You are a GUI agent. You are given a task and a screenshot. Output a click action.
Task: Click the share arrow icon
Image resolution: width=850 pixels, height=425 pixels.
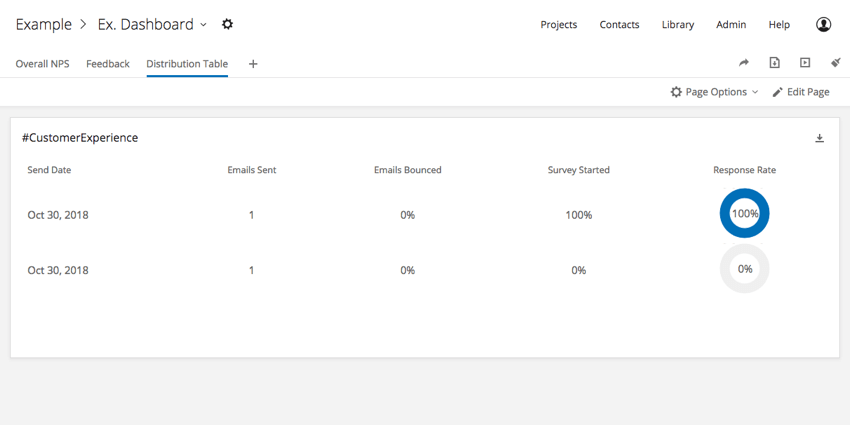(744, 63)
